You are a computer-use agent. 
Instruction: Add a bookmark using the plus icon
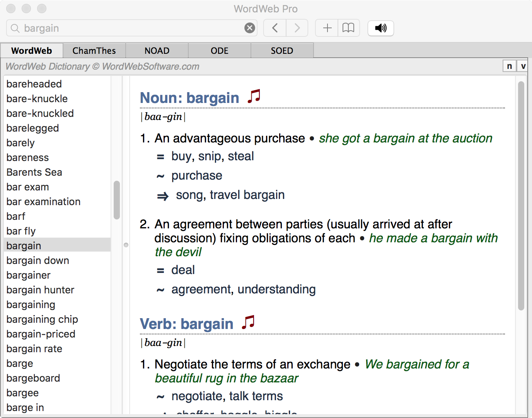(327, 28)
